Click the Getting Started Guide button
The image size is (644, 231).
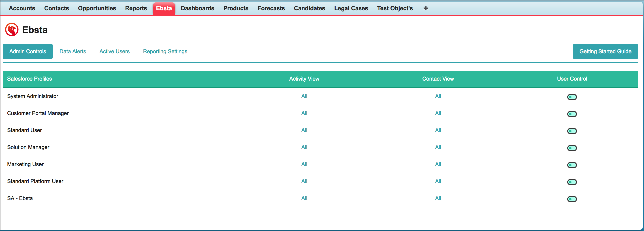[x=605, y=51]
